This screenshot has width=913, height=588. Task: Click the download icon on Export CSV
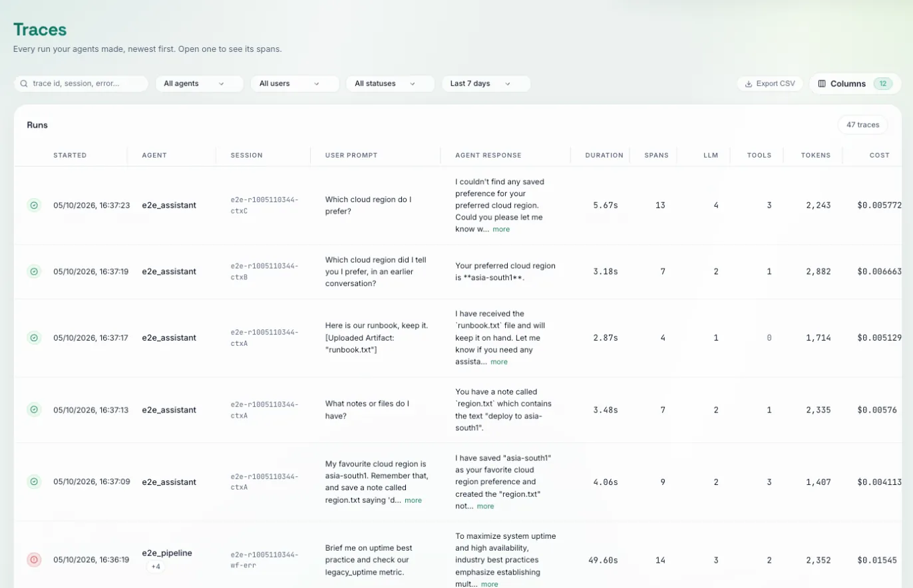(x=748, y=84)
